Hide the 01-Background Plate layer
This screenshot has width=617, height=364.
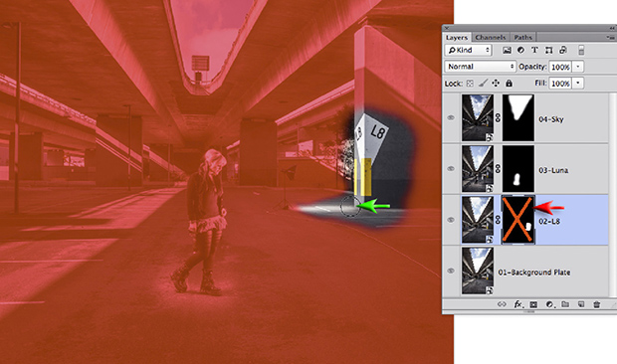tap(451, 271)
